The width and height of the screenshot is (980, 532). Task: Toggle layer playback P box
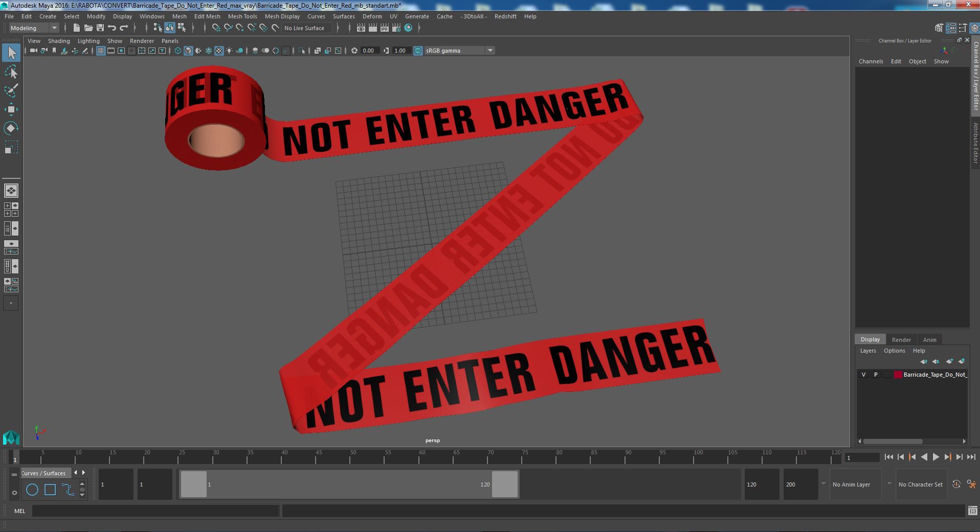point(875,375)
